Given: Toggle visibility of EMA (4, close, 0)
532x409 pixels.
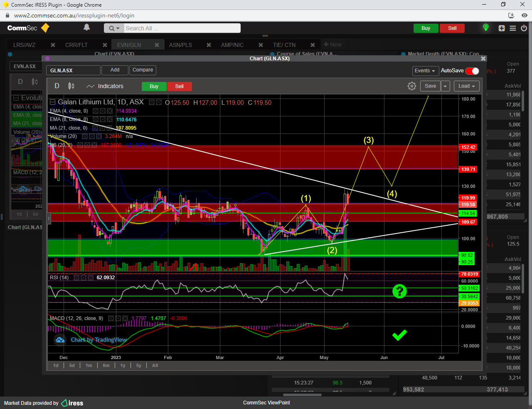Looking at the screenshot, I should pyautogui.click(x=96, y=111).
